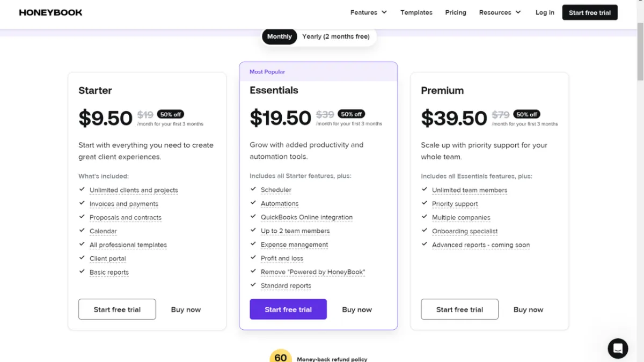Click the Unlimited team members feature
Screen dimensions: 644x362
[x=470, y=190]
